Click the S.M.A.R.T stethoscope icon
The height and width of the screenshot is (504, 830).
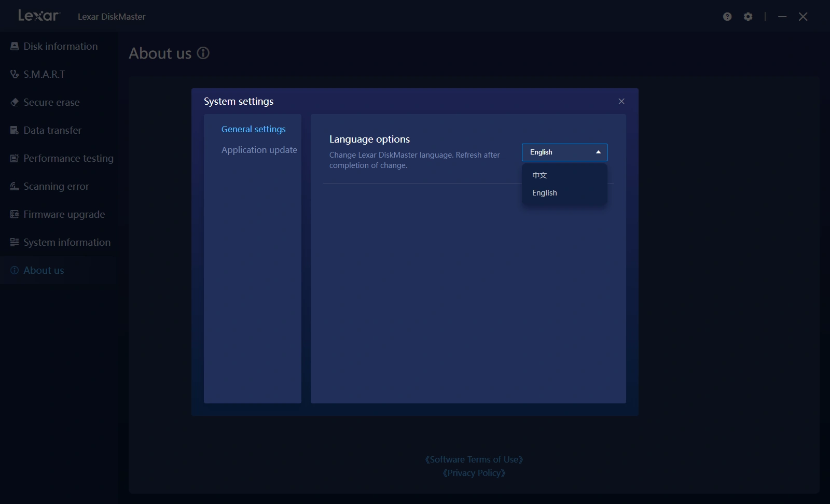15,74
